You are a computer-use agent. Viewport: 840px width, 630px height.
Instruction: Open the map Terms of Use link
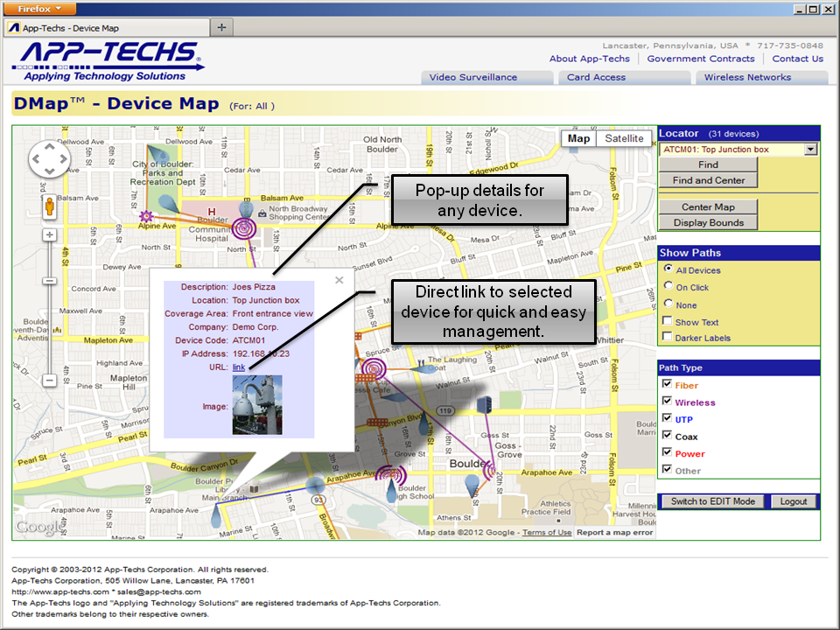[547, 532]
